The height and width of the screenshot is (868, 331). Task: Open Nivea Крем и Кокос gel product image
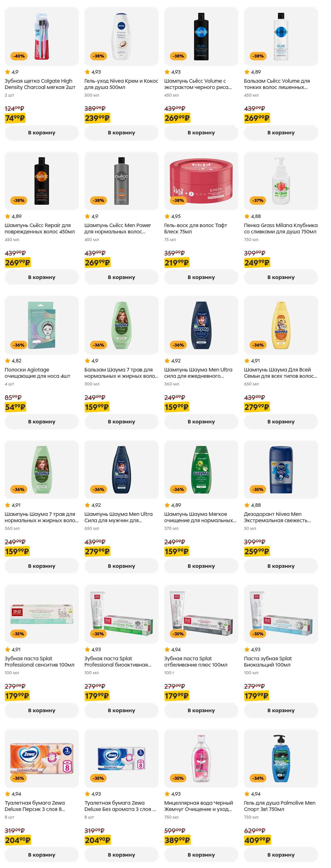[121, 36]
